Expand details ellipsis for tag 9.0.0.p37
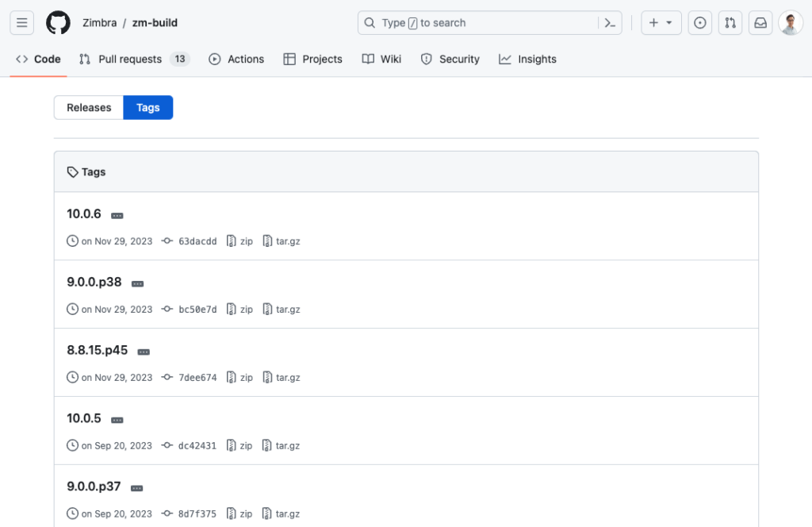Image resolution: width=812 pixels, height=527 pixels. 136,488
